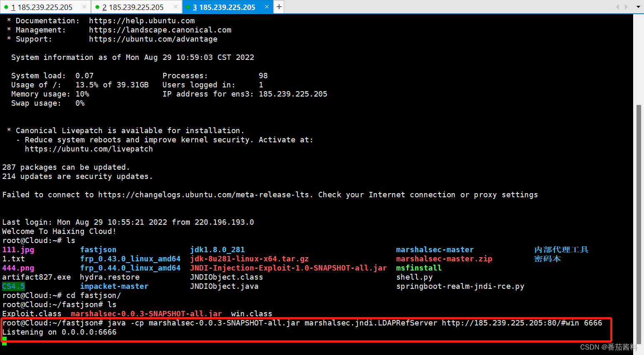The width and height of the screenshot is (644, 355).
Task: Click file win.class
Action: [252, 314]
